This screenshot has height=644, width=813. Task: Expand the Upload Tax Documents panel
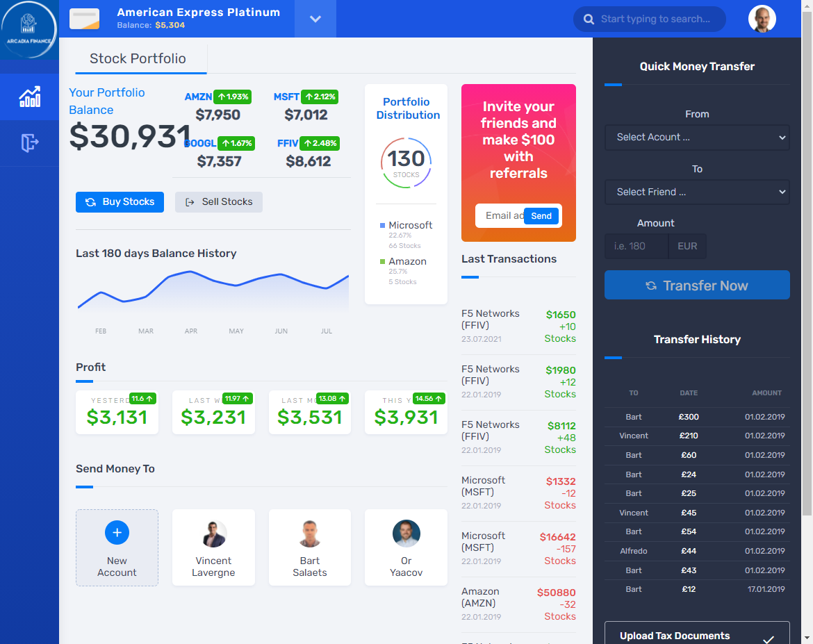[697, 634]
